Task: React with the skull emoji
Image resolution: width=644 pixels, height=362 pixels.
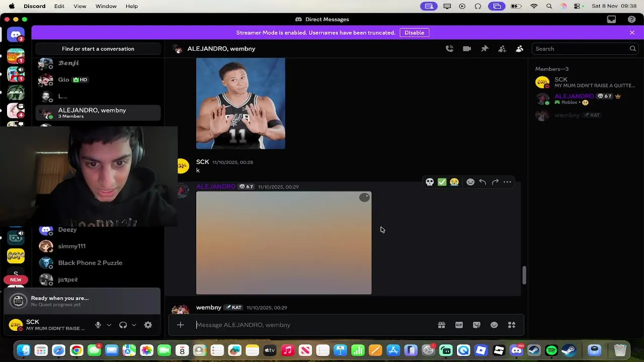Action: pos(430,182)
